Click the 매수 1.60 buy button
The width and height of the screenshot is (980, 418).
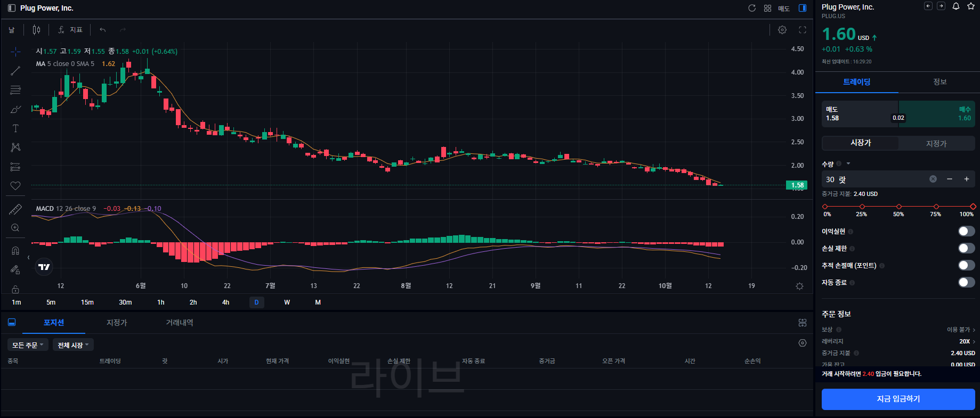pos(937,114)
